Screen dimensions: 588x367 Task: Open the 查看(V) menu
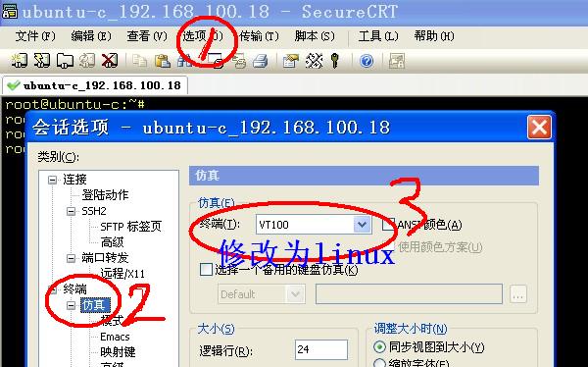click(147, 36)
